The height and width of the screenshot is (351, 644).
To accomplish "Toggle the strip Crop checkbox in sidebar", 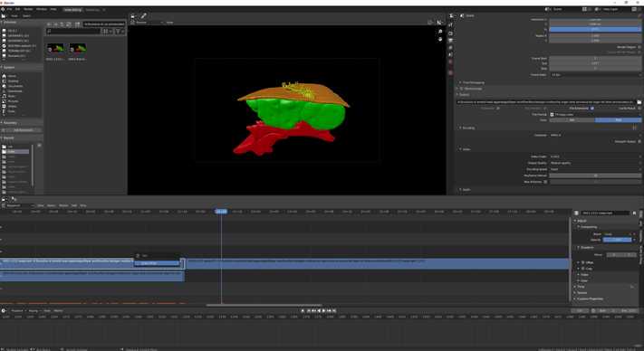I will (x=582, y=269).
